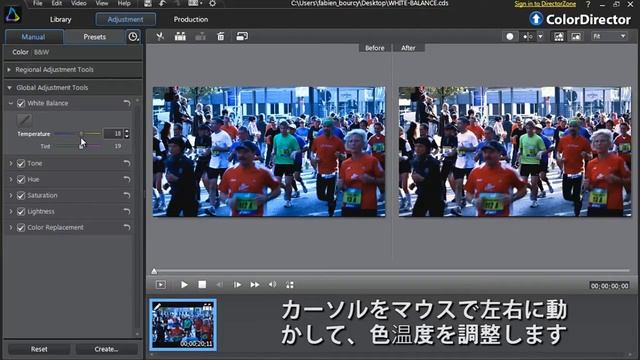Click the delete trash bin toolbar icon
The image size is (640, 360).
[221, 36]
